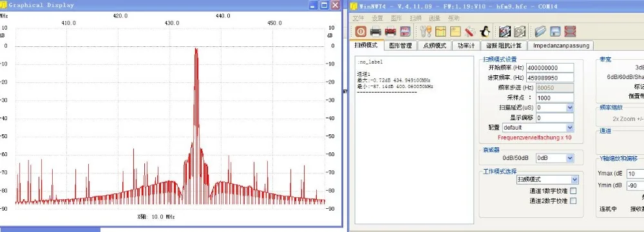Switch to the 功率计 tab
This screenshot has width=644, height=232.
(x=466, y=46)
